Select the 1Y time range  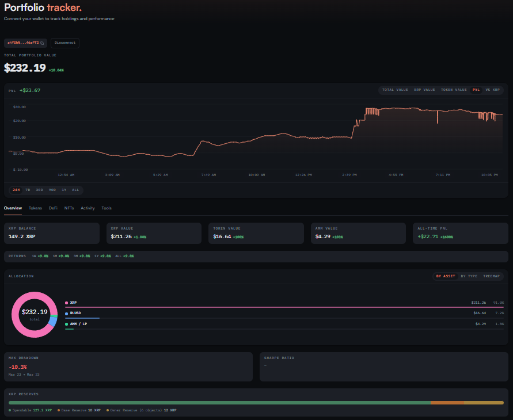pyautogui.click(x=64, y=190)
